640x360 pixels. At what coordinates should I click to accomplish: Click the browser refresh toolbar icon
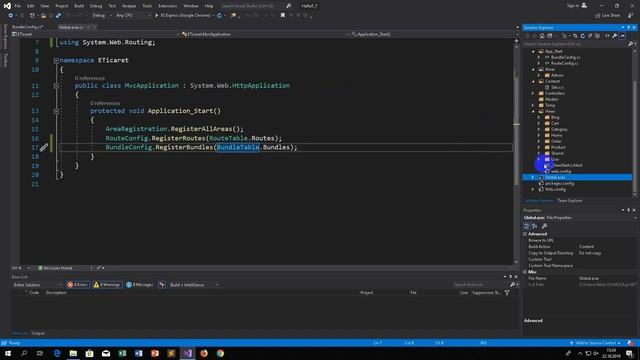coord(219,16)
